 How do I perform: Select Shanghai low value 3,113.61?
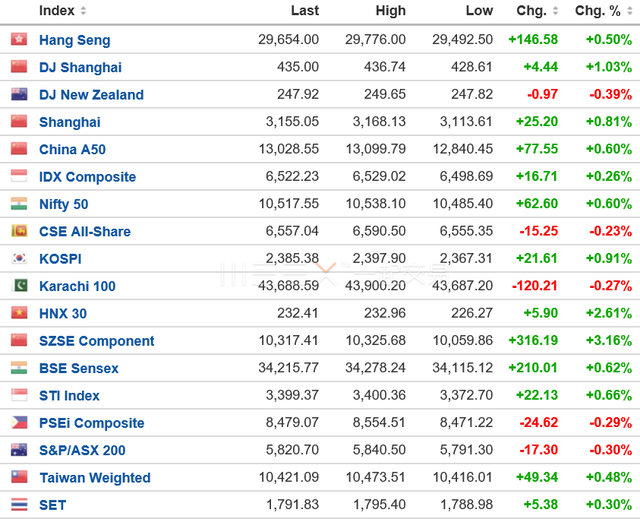[x=466, y=121]
